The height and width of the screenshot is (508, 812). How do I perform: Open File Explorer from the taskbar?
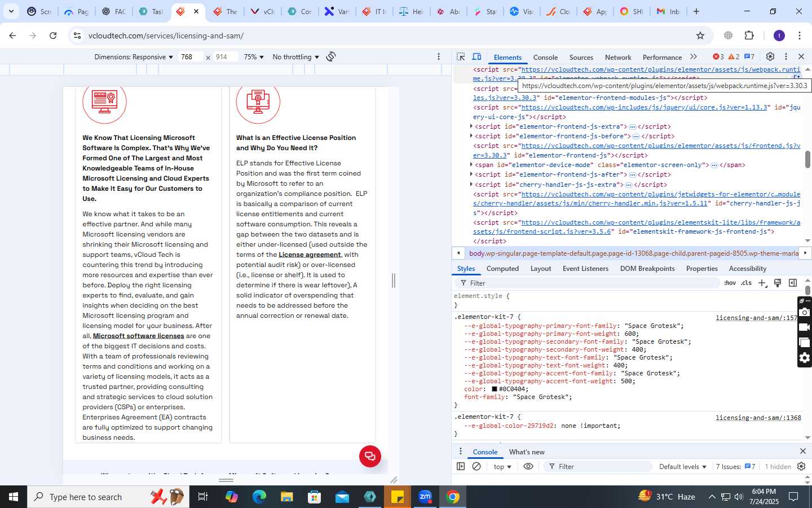click(x=287, y=497)
